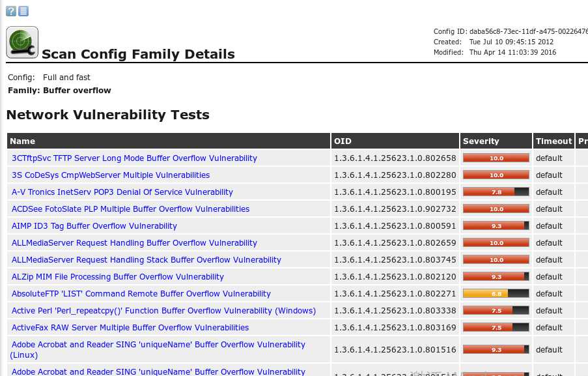588x376 pixels.
Task: Click the blue help question mark icon
Action: (11, 11)
